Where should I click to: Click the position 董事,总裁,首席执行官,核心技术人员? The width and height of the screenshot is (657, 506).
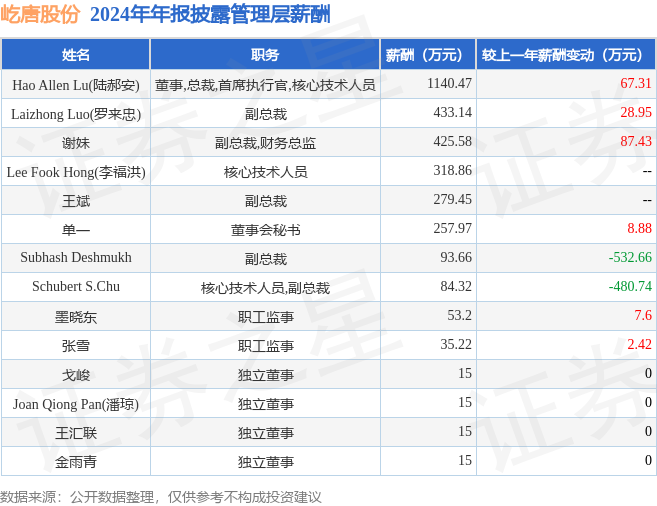point(265,85)
